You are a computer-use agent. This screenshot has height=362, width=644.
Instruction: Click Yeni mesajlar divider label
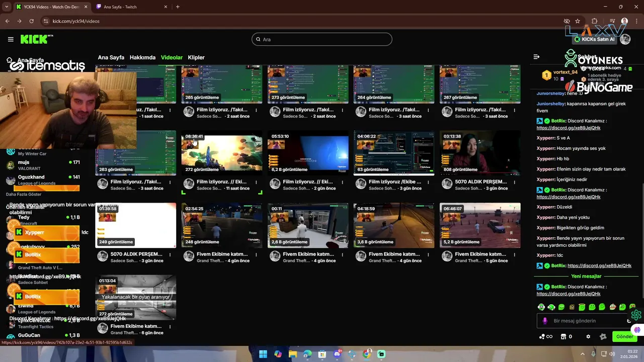(586, 276)
